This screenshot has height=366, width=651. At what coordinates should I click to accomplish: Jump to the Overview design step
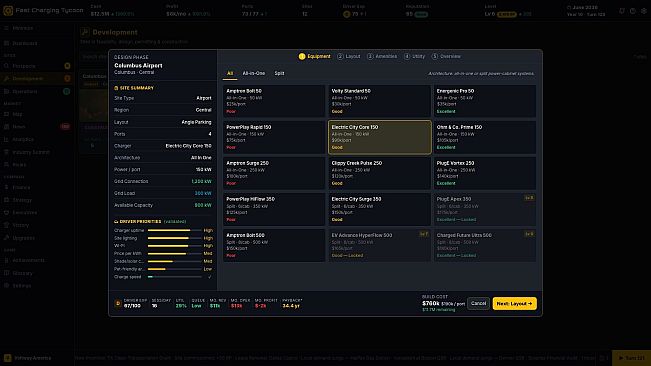[446, 56]
